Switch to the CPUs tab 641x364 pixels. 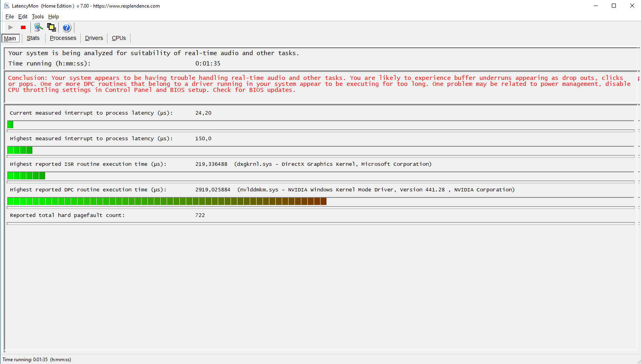(x=119, y=38)
